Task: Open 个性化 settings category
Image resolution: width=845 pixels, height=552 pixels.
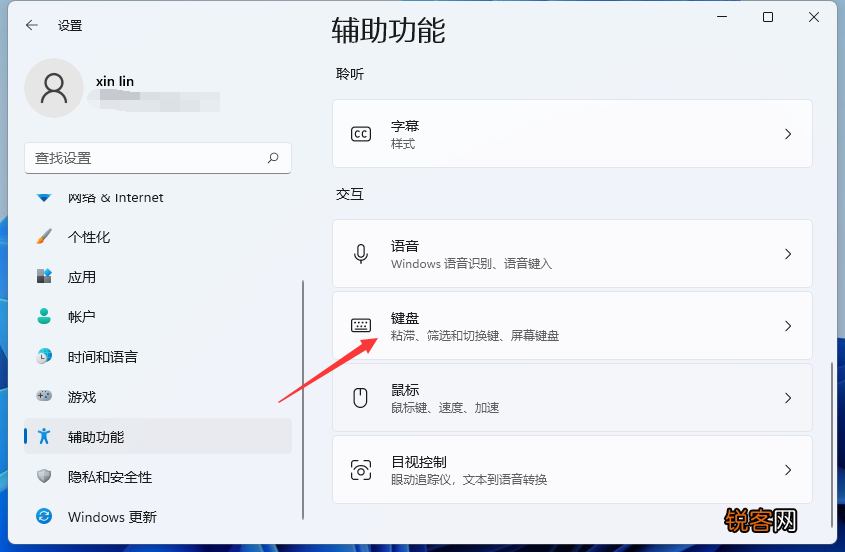Action: tap(158, 237)
